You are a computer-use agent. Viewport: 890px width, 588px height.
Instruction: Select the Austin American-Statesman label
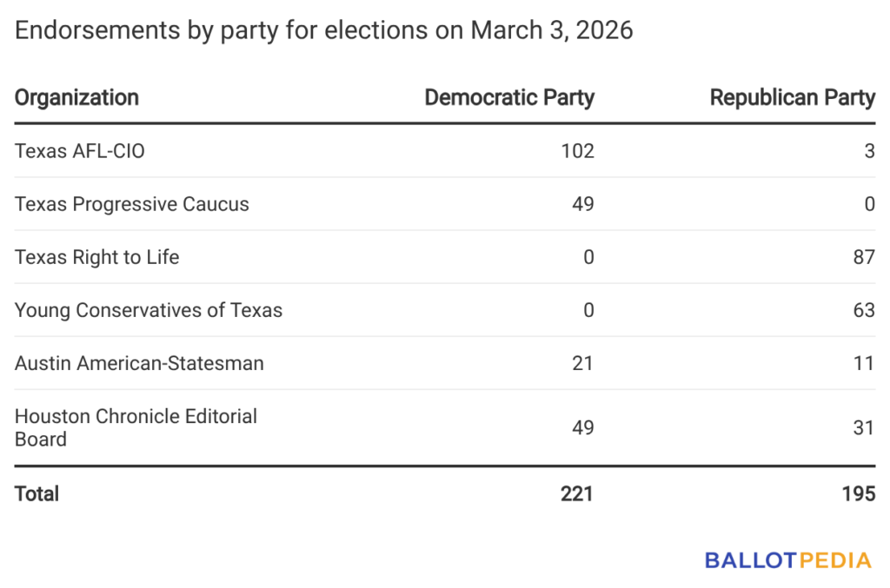tap(139, 363)
